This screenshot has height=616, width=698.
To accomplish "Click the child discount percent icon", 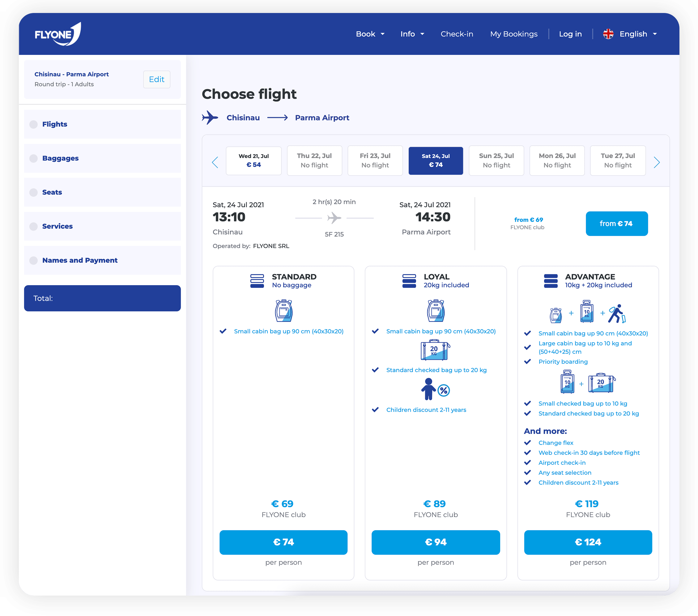I will coord(435,389).
